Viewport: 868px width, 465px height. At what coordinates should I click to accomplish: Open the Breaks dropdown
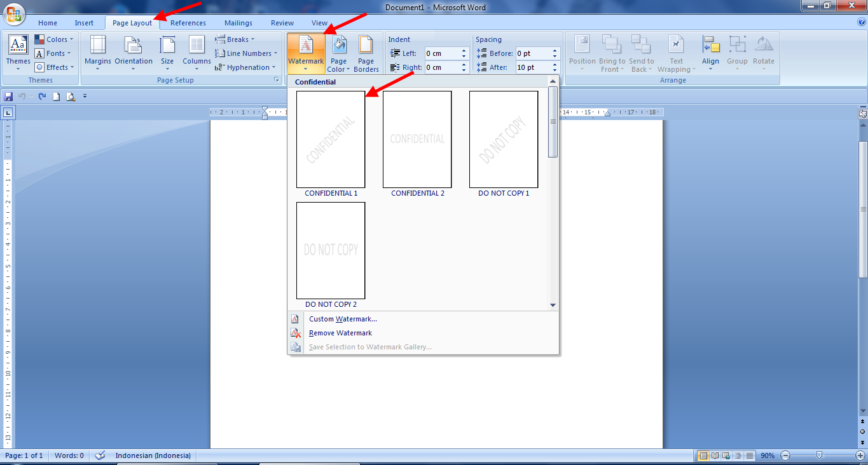tap(235, 39)
